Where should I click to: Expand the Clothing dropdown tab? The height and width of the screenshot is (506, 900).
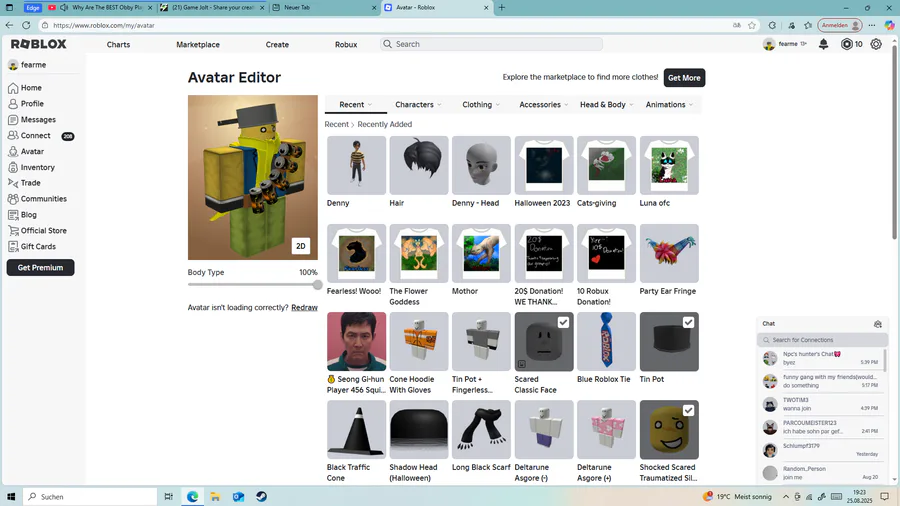click(481, 104)
